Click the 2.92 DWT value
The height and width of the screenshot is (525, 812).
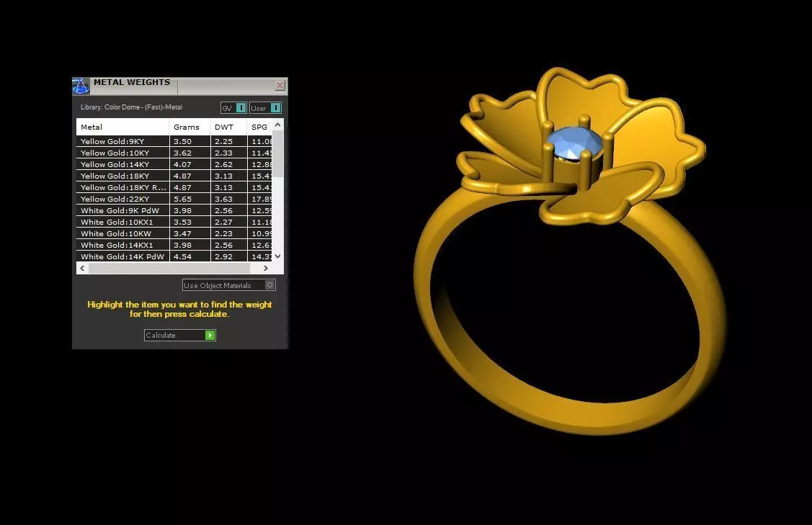tap(223, 256)
